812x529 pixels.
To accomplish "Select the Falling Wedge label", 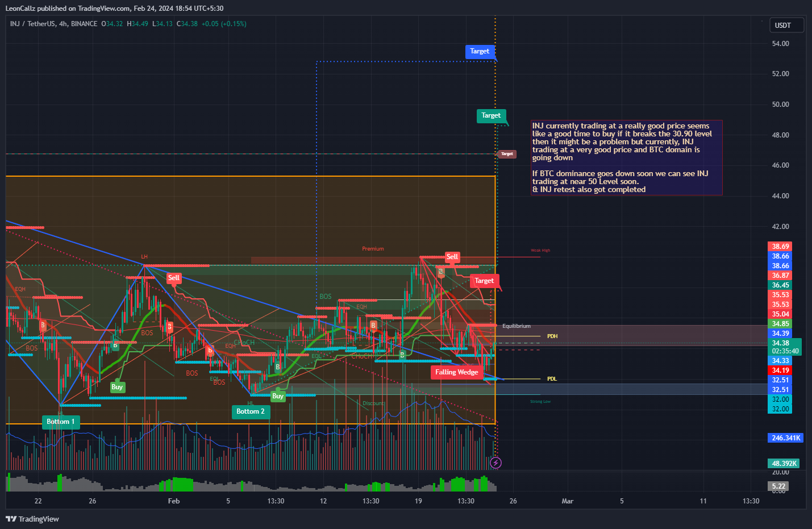I will click(x=457, y=372).
